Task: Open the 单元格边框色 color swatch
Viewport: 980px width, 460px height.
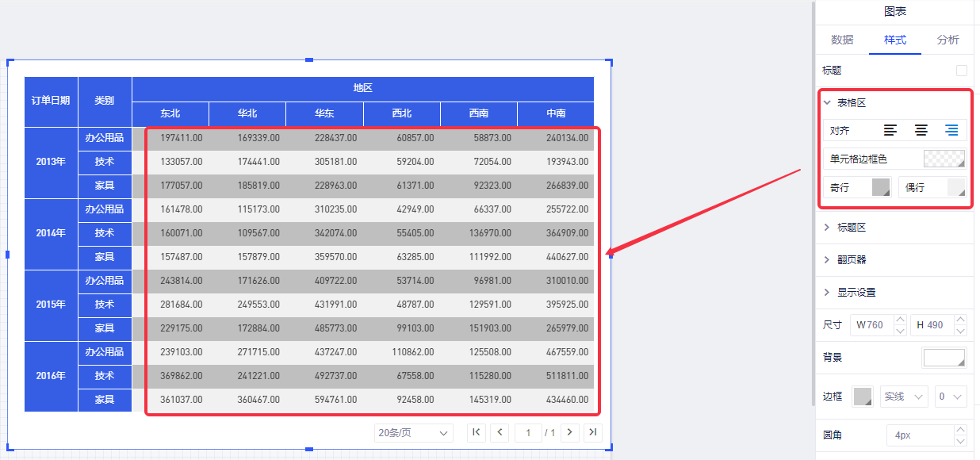Action: pos(944,159)
